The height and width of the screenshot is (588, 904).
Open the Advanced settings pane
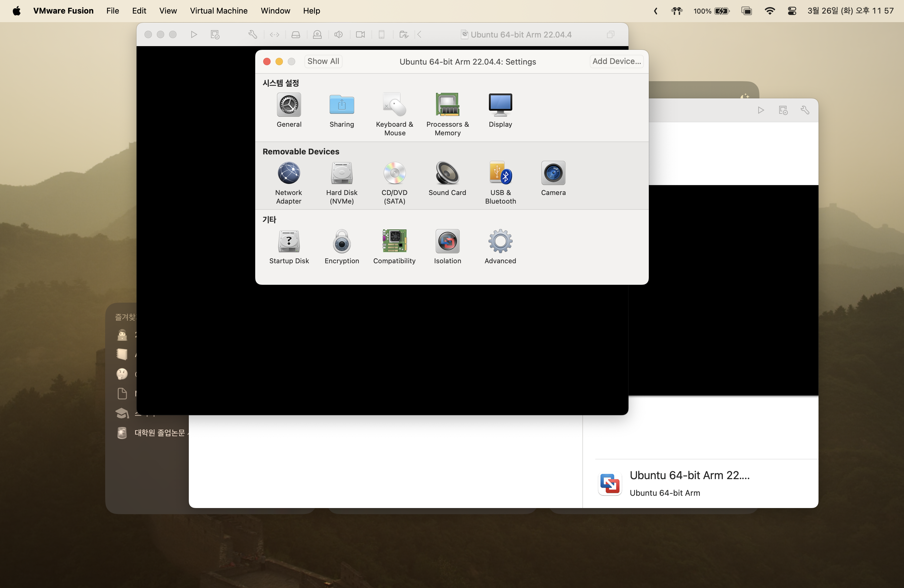pyautogui.click(x=500, y=247)
